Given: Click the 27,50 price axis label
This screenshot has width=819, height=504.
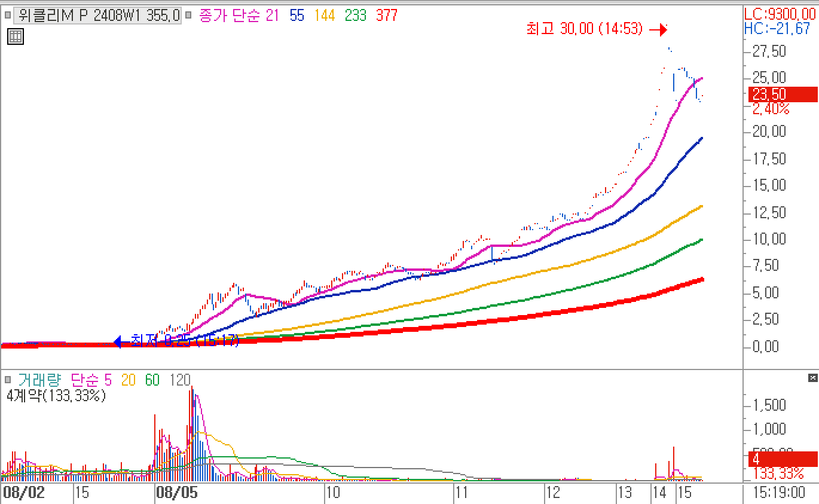Looking at the screenshot, I should (769, 52).
